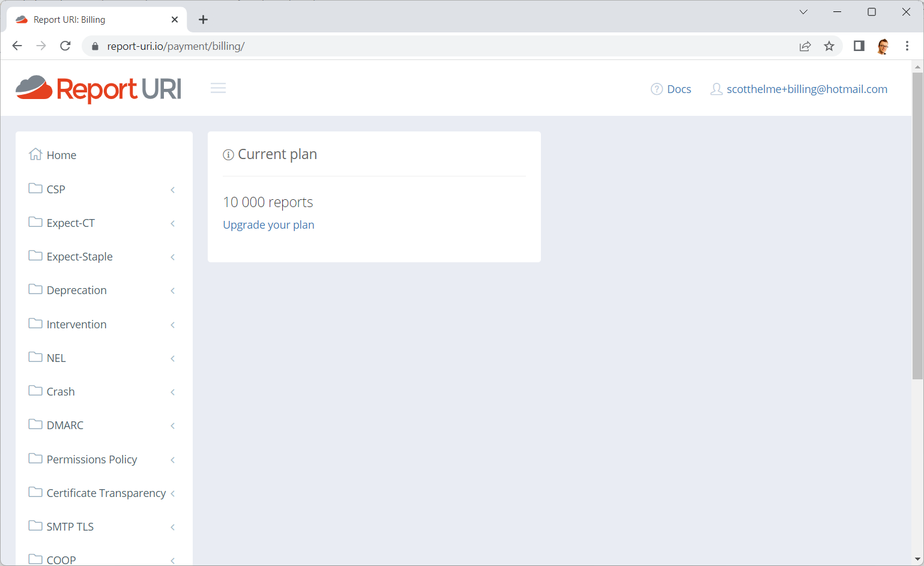Expand the Permissions Policy menu chevron

(173, 460)
